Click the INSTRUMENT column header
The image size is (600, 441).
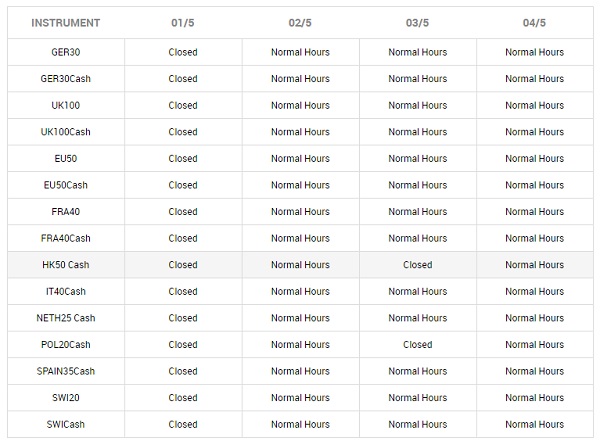point(66,23)
